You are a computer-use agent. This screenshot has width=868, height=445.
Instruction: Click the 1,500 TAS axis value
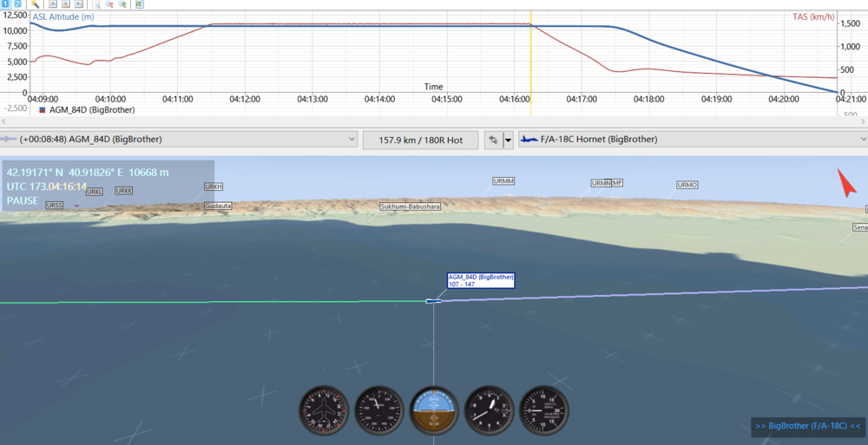click(x=851, y=23)
